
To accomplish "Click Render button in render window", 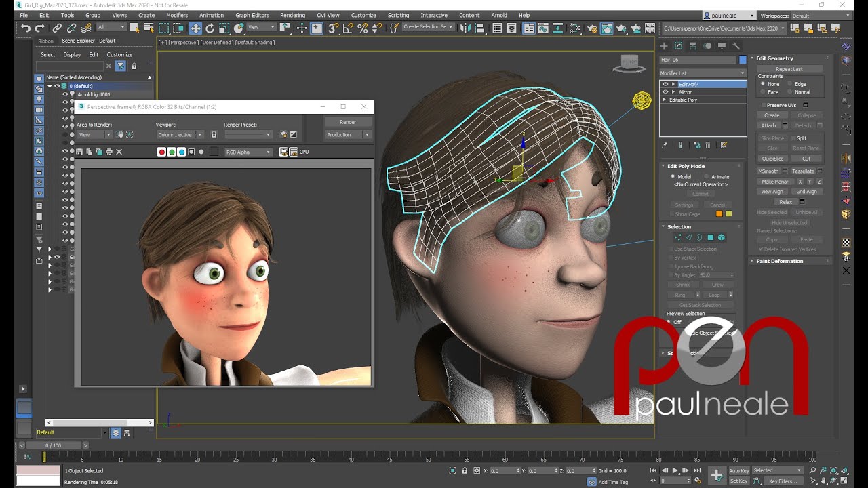I will click(x=348, y=122).
